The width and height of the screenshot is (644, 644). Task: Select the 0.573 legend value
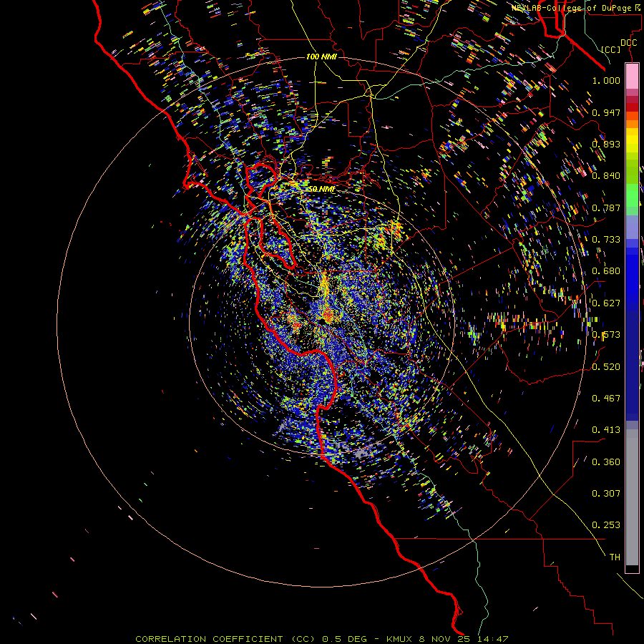tap(606, 335)
